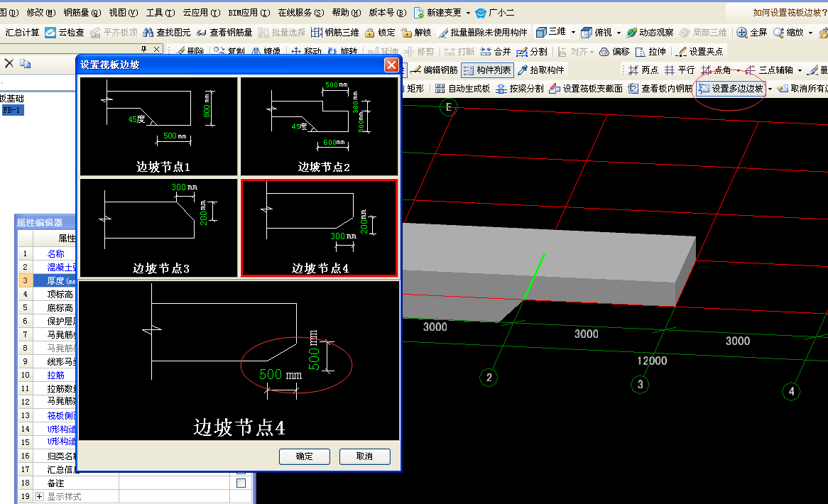Open the 工具(T) menu
Image resolution: width=828 pixels, height=504 pixels.
pyautogui.click(x=160, y=13)
